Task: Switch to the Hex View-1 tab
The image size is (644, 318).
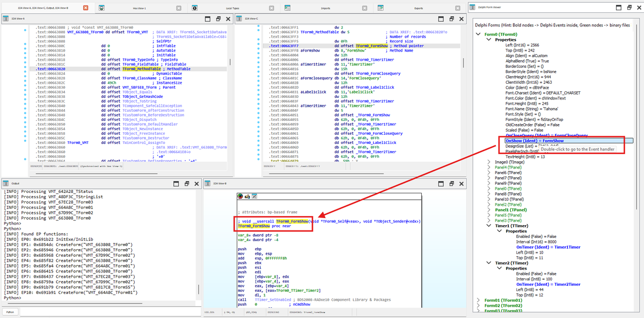Action: (139, 9)
